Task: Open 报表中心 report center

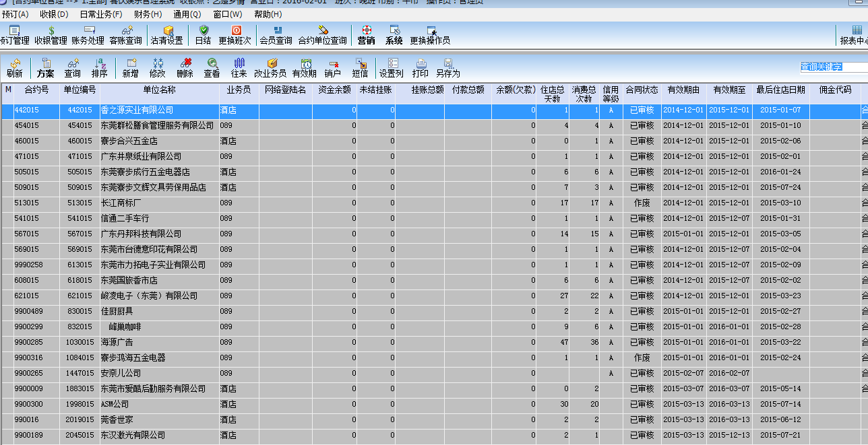Action: coord(855,35)
